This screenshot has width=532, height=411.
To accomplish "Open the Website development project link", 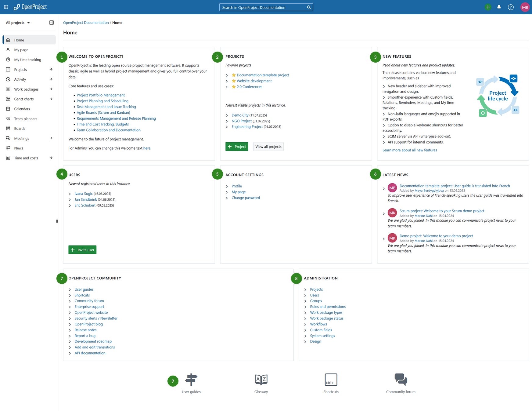I will [254, 81].
